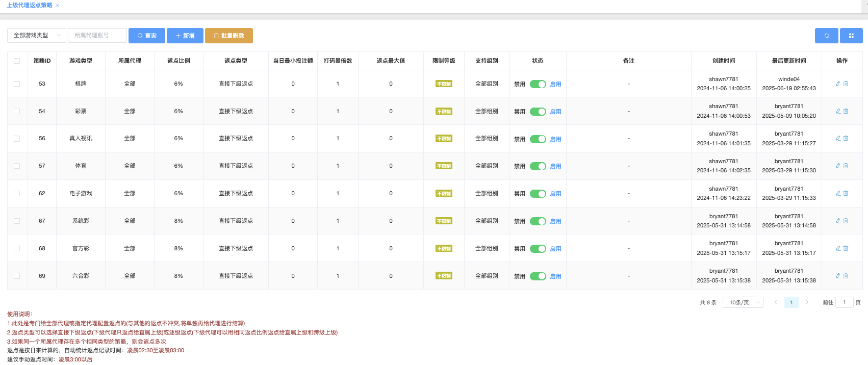The image size is (868, 365).
Task: Open the grid column settings button
Action: [851, 36]
